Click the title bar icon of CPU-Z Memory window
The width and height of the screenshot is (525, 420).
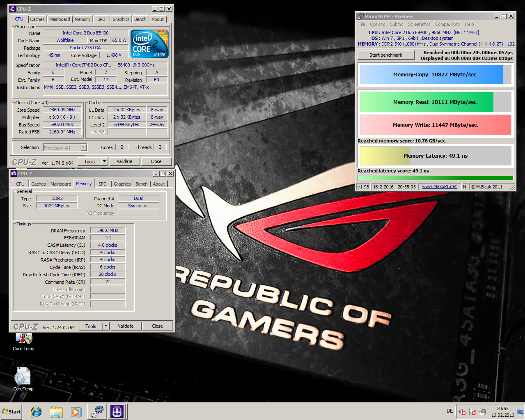pyautogui.click(x=14, y=174)
